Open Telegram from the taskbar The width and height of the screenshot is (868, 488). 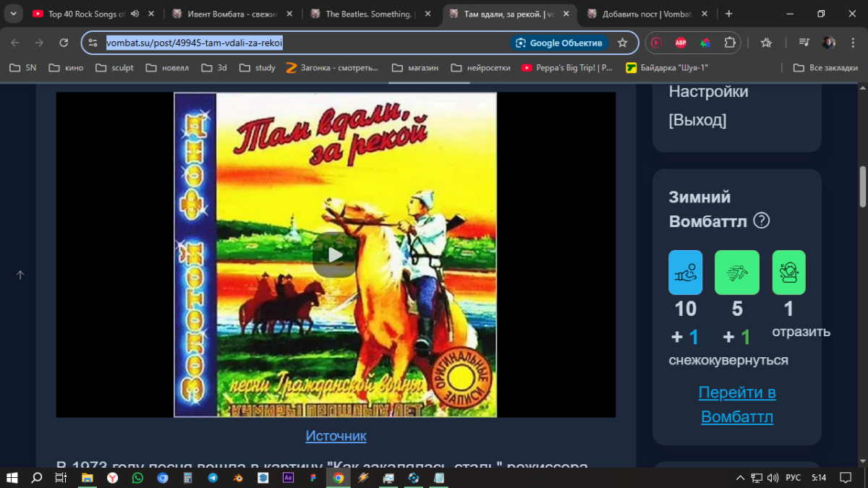[213, 478]
